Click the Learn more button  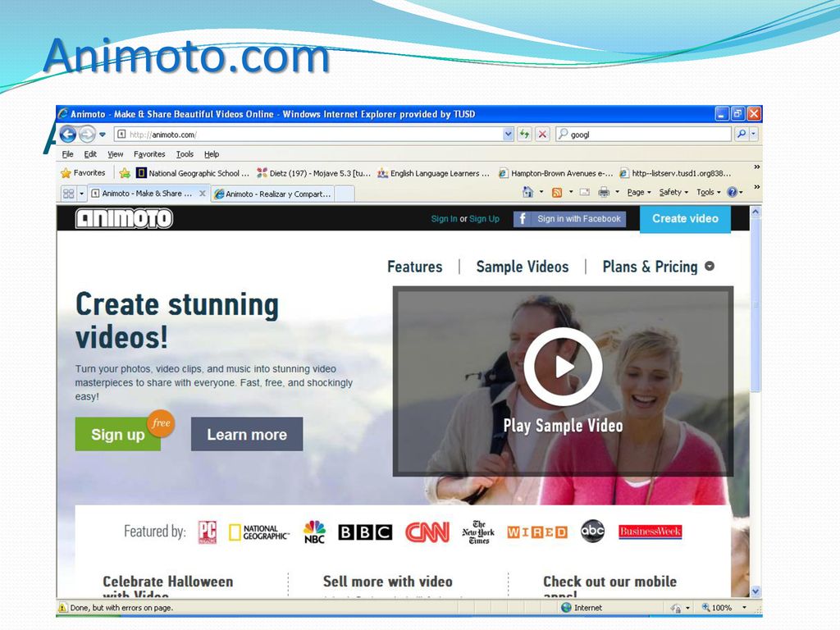pyautogui.click(x=247, y=434)
